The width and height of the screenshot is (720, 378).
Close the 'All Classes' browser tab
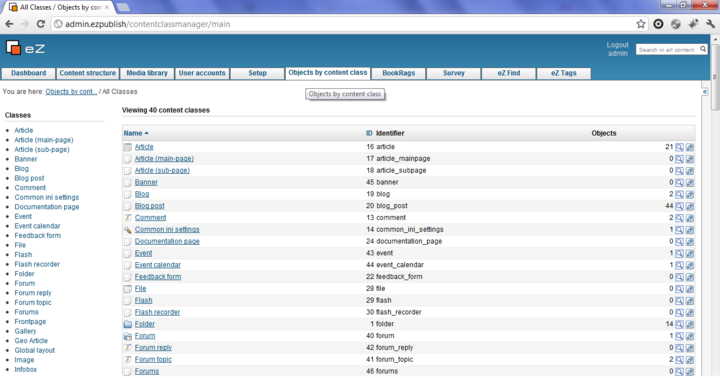click(107, 7)
